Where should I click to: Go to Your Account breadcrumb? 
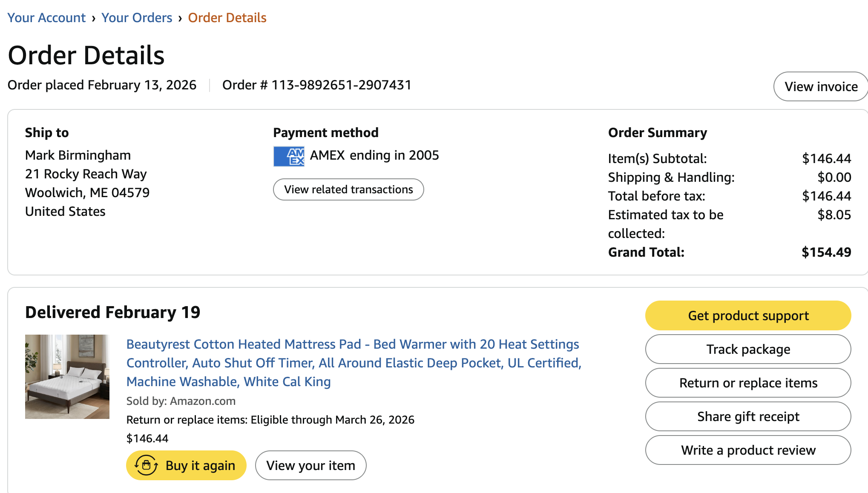pos(46,17)
